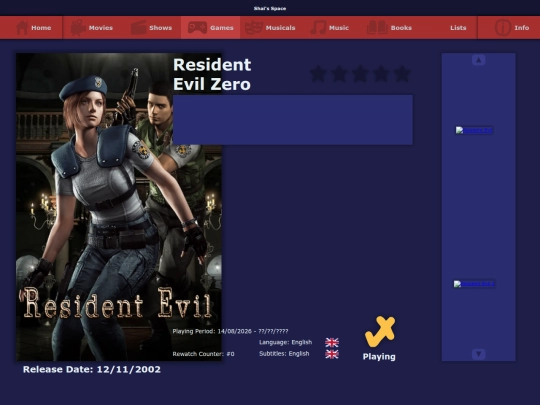The width and height of the screenshot is (540, 405).
Task: Click the Resident Evil Zero heading
Action: [212, 74]
